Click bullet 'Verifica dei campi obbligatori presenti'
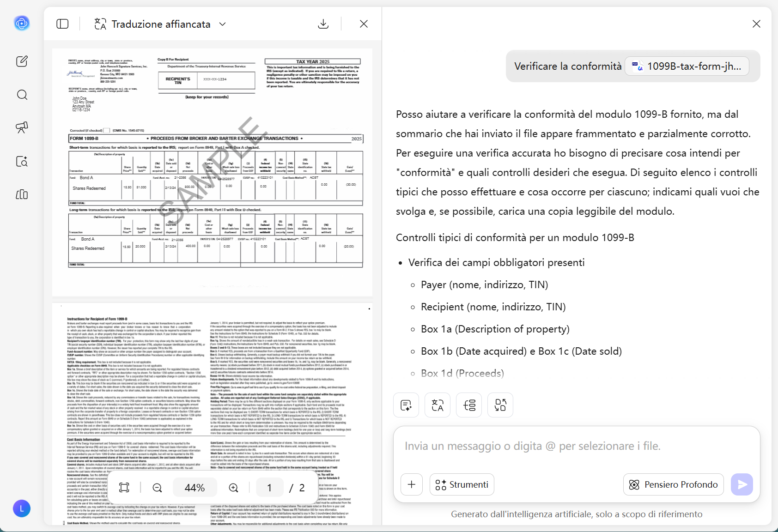Viewport: 778px width, 532px height. 496,262
